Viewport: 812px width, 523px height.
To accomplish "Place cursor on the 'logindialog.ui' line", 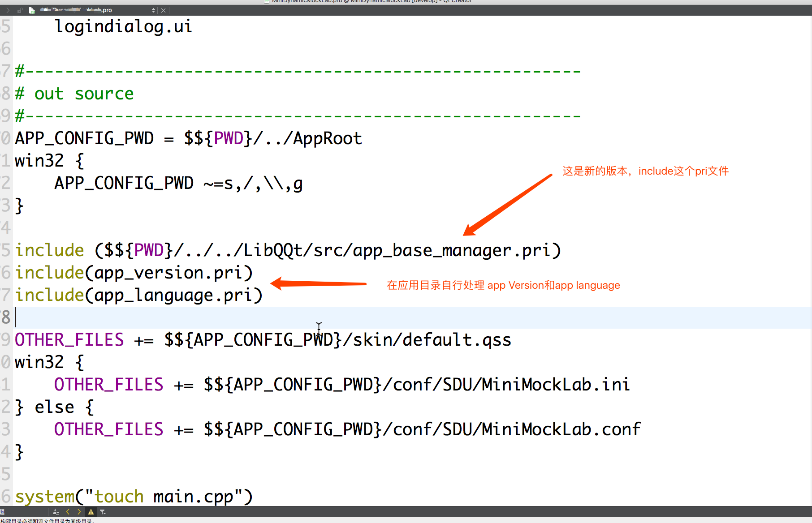I will pyautogui.click(x=123, y=26).
